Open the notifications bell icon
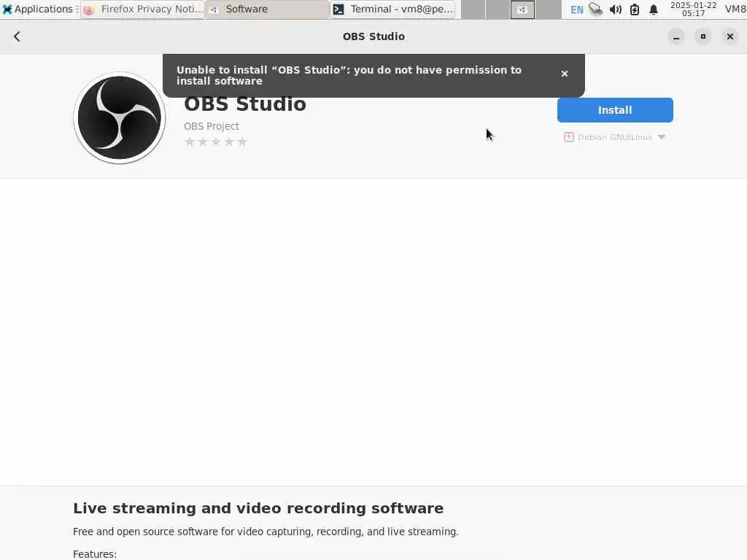 coord(654,9)
